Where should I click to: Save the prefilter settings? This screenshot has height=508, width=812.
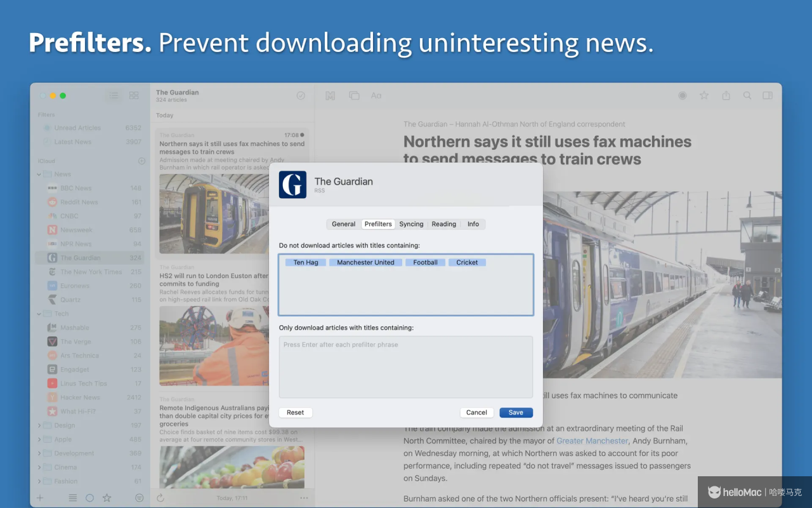[x=516, y=413]
